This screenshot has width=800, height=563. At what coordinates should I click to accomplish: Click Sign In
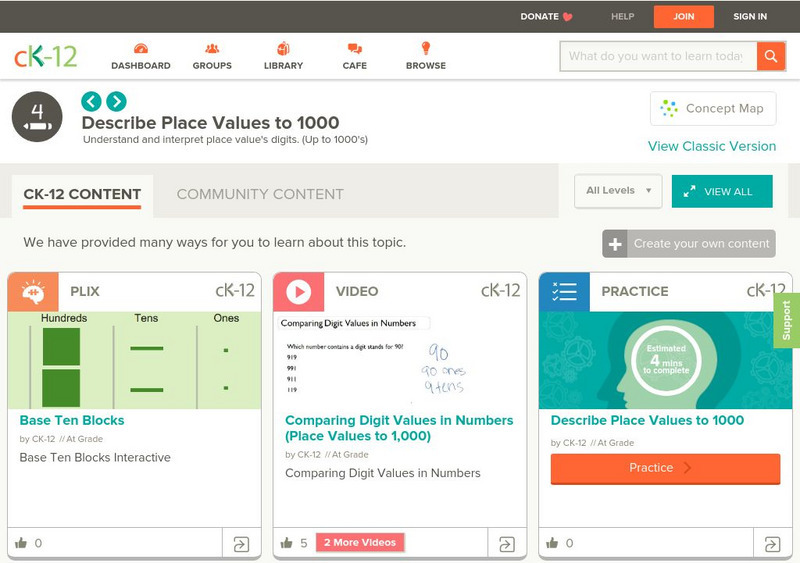pos(750,16)
